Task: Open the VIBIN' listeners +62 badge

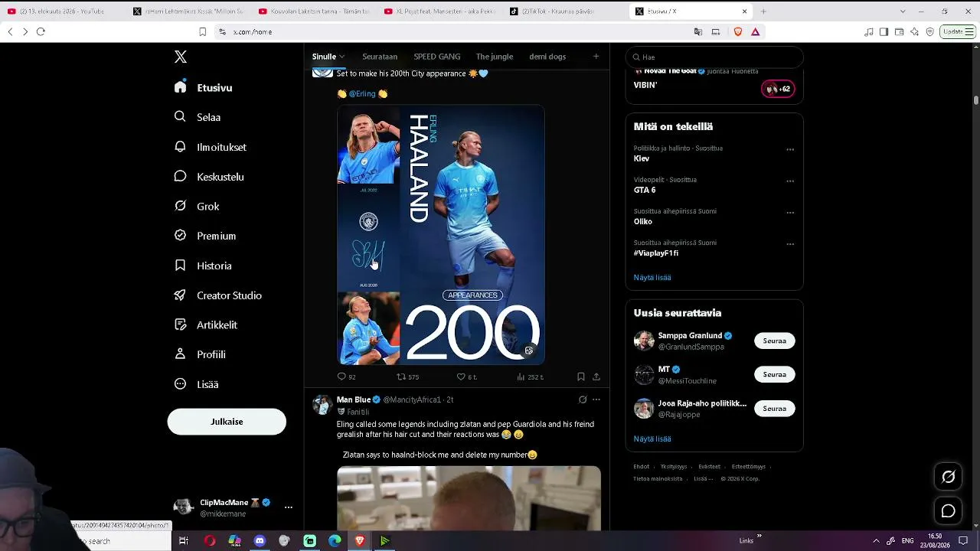Action: (x=777, y=89)
